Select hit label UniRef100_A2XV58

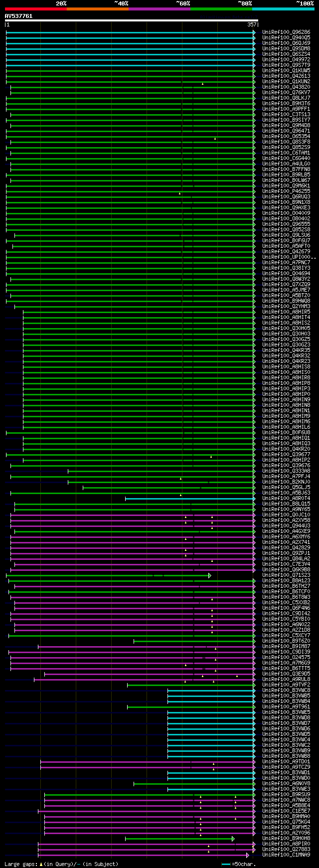286,521
